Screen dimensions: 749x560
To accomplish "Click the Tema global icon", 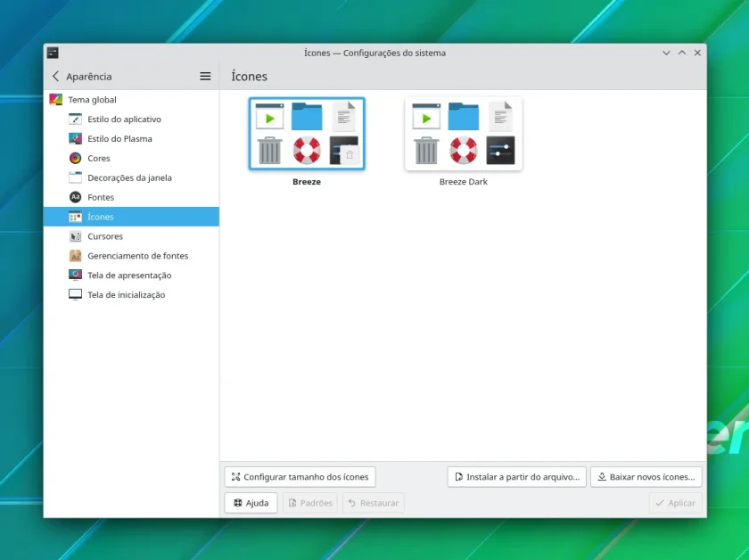I will [56, 100].
